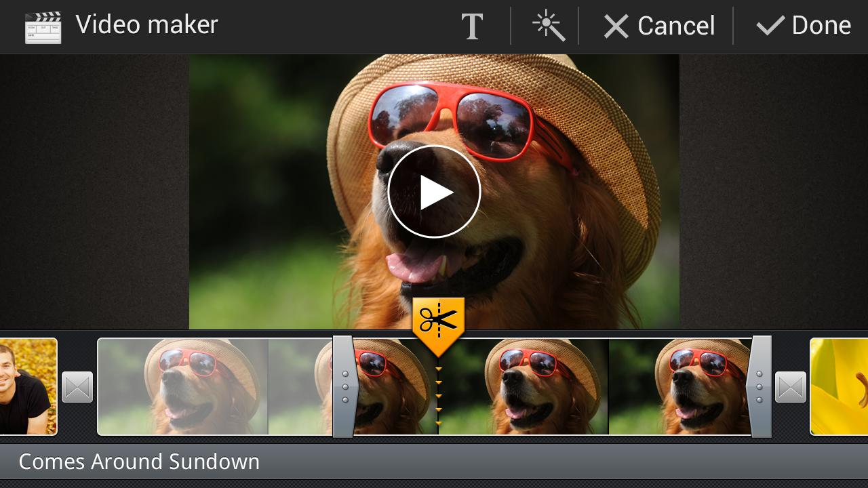
Task: Tap Done to confirm edits
Action: [x=803, y=27]
